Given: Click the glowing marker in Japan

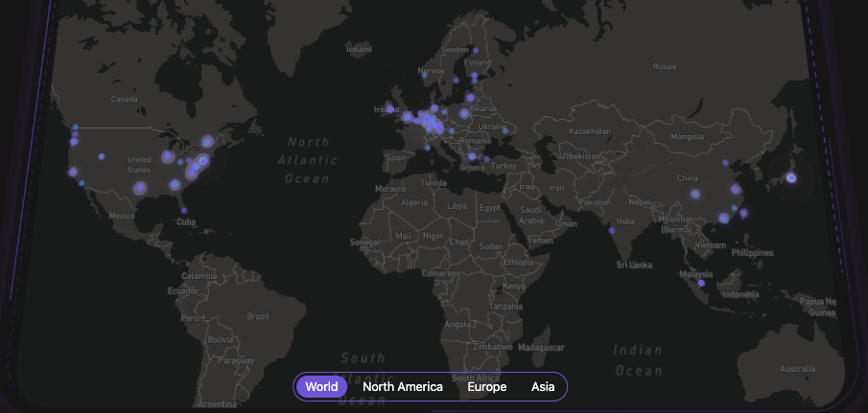Looking at the screenshot, I should pos(791,177).
